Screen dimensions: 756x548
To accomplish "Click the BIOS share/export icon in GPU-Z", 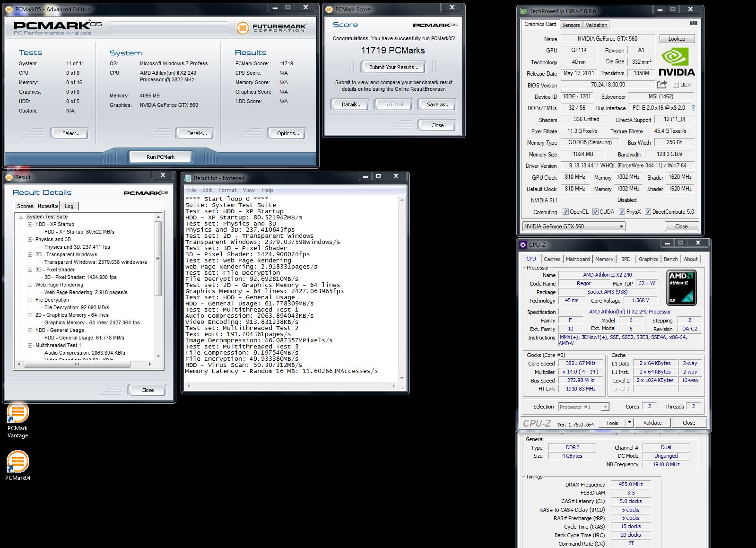I will coord(662,85).
